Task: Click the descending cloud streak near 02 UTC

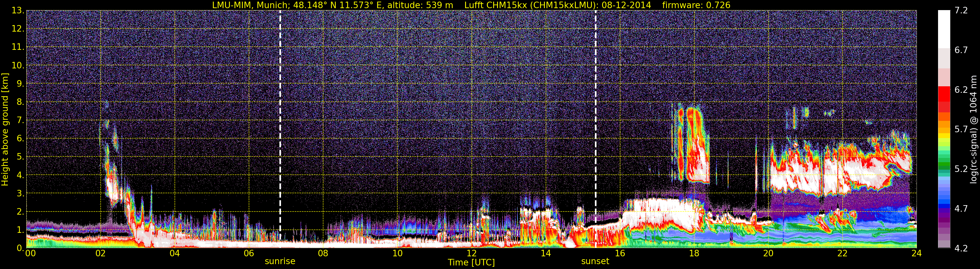Action: [x=113, y=175]
